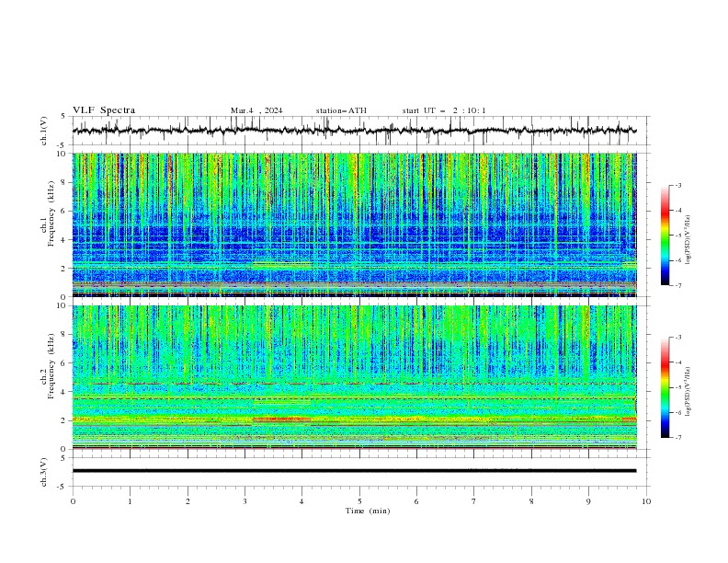Click the ch.2 "Frequency (kHz)" axis label
This screenshot has width=728, height=563.
point(51,366)
